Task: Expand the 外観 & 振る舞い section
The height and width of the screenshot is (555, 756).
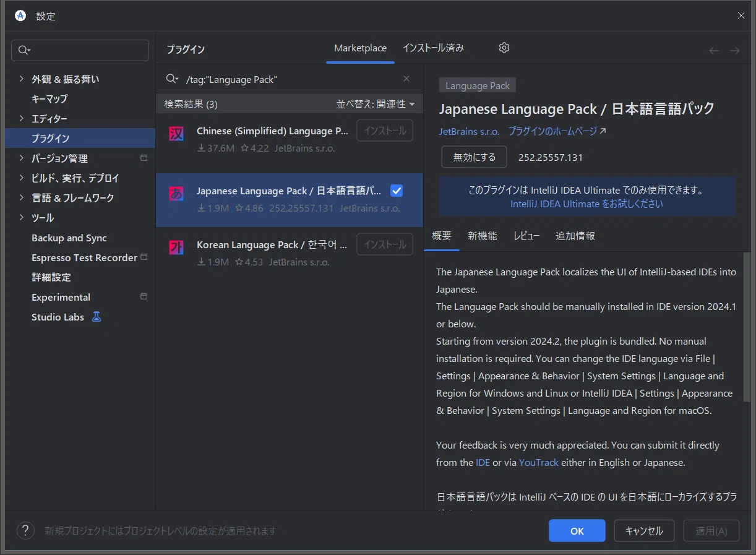Action: pos(21,79)
